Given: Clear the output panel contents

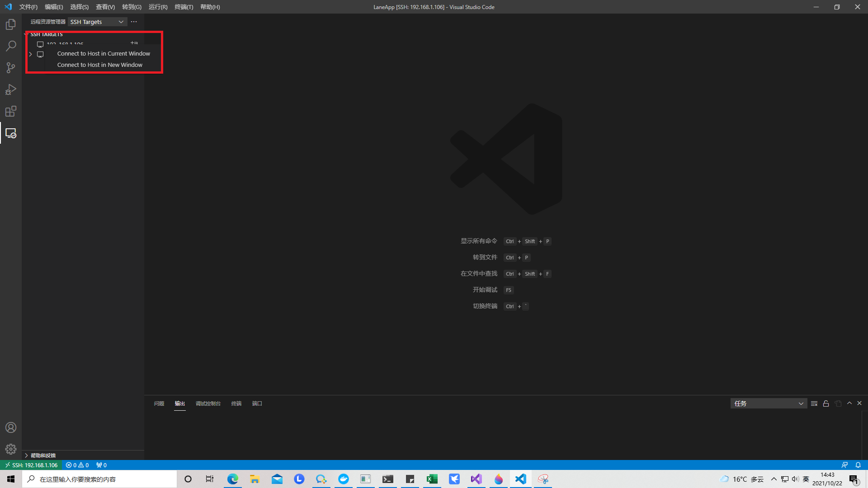Looking at the screenshot, I should [814, 404].
